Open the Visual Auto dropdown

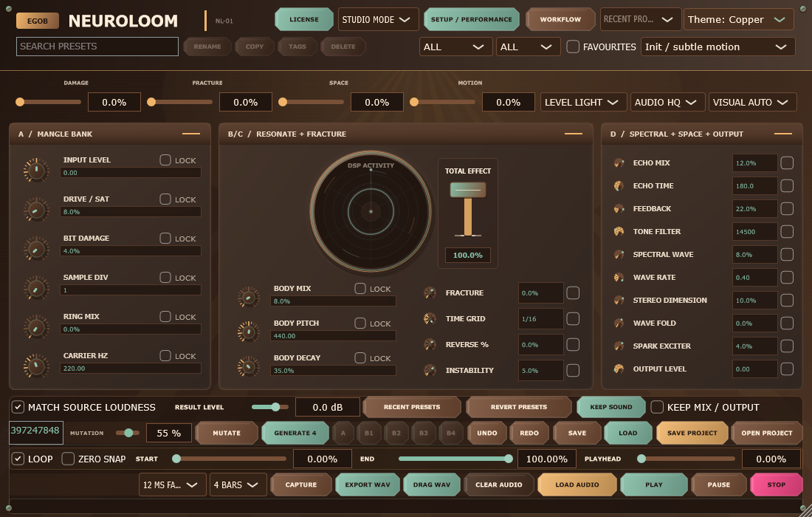click(752, 102)
